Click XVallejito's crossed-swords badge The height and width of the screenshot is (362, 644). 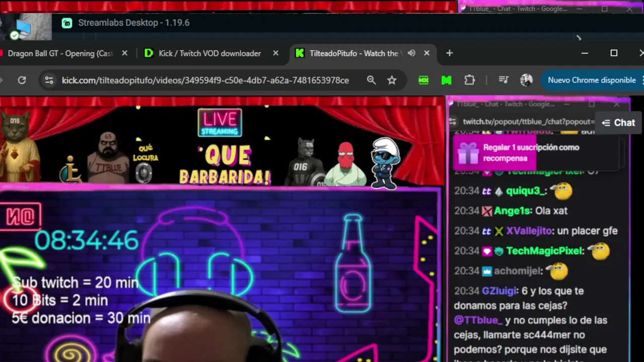499,231
